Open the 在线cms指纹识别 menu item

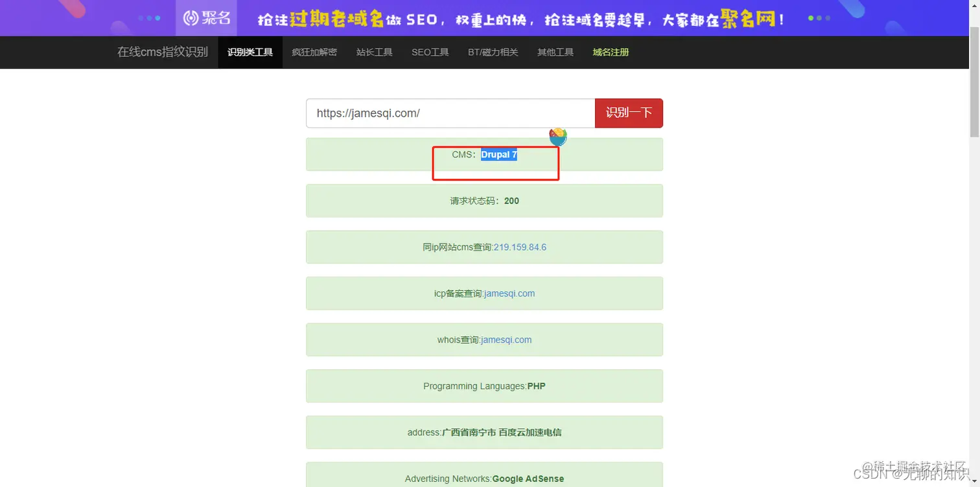tap(161, 52)
